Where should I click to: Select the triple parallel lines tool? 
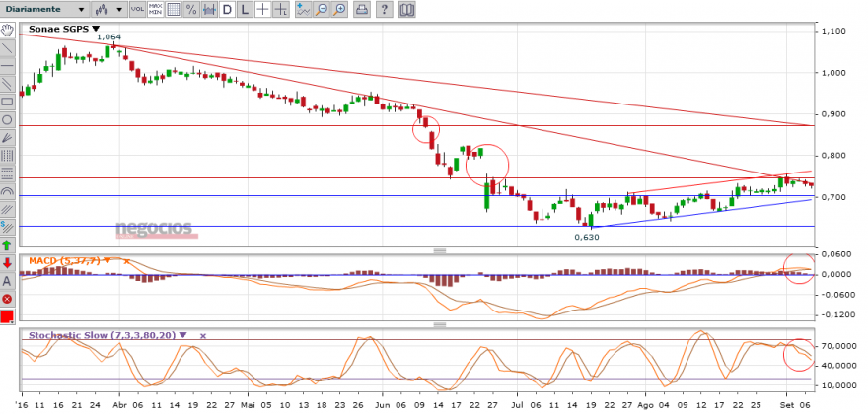coord(7,209)
